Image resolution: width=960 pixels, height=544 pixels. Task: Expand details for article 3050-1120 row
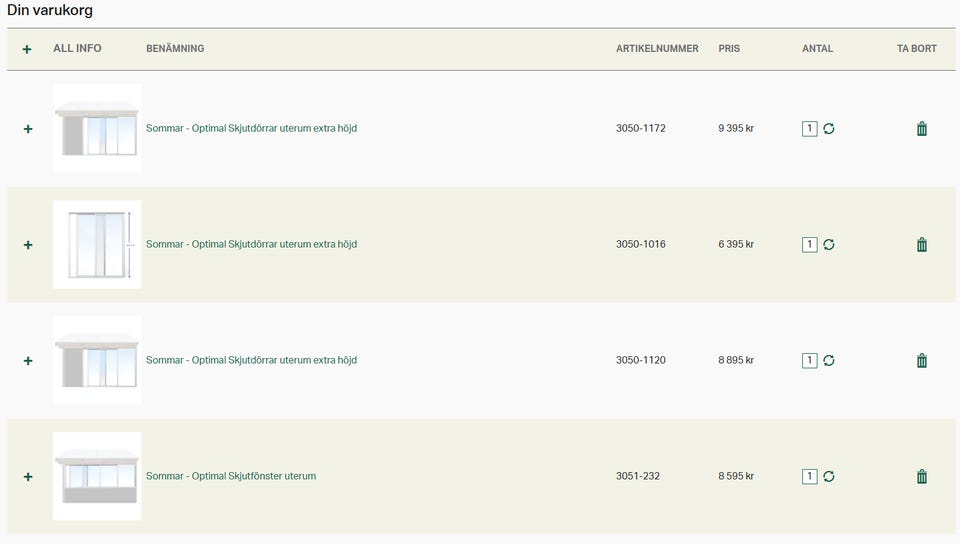tap(28, 361)
